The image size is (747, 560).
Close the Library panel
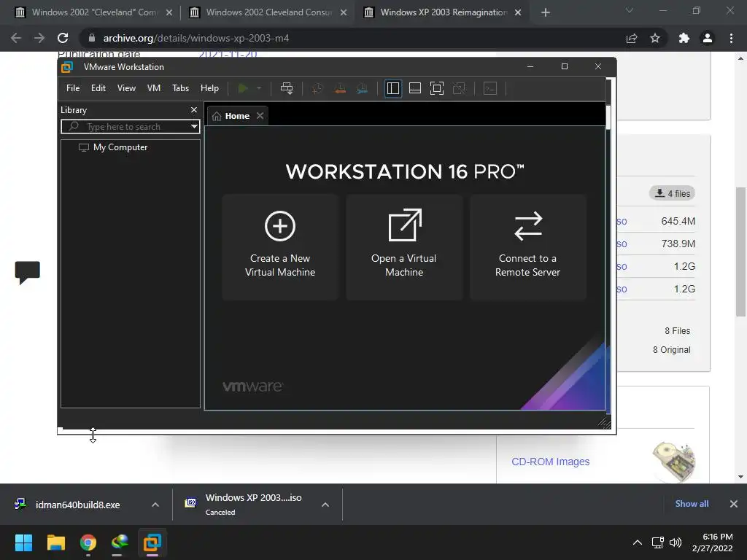coord(194,110)
